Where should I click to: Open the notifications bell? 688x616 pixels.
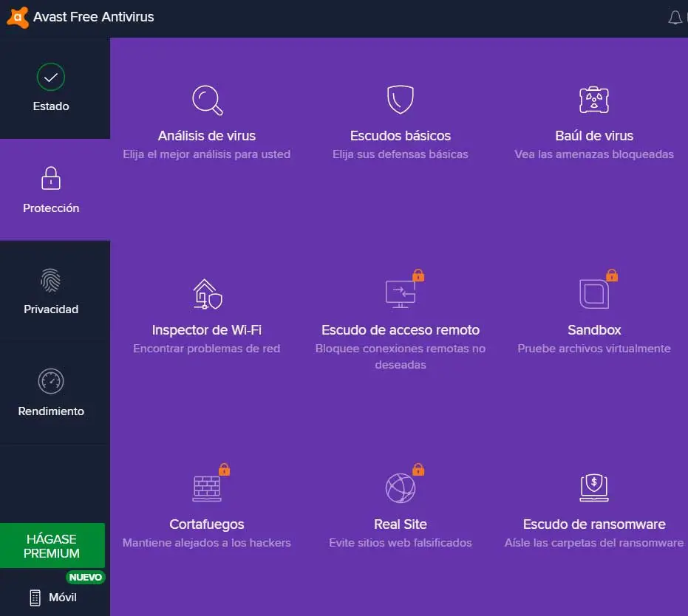[675, 18]
